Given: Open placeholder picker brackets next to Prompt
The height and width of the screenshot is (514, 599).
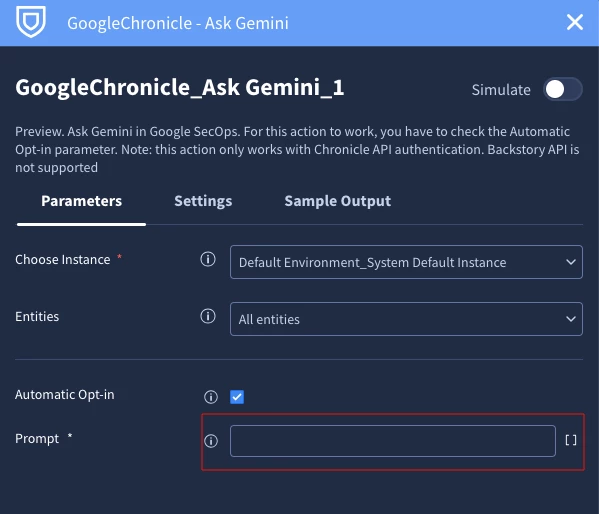Looking at the screenshot, I should 571,440.
